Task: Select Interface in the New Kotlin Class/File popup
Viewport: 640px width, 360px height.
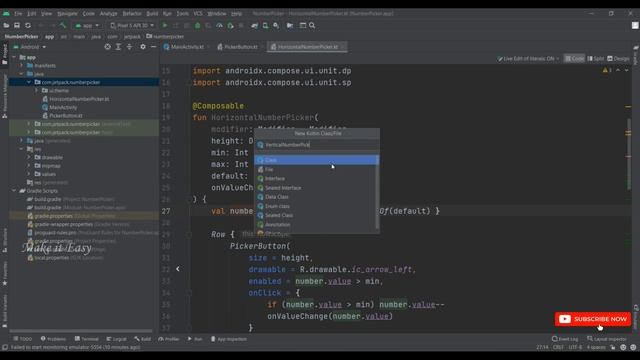Action: click(x=316, y=178)
